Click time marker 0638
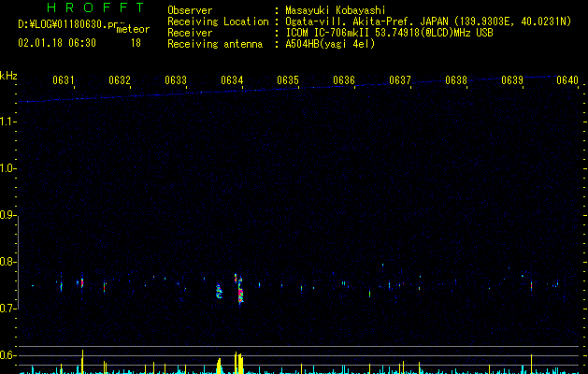This screenshot has width=588, height=374. [x=456, y=80]
